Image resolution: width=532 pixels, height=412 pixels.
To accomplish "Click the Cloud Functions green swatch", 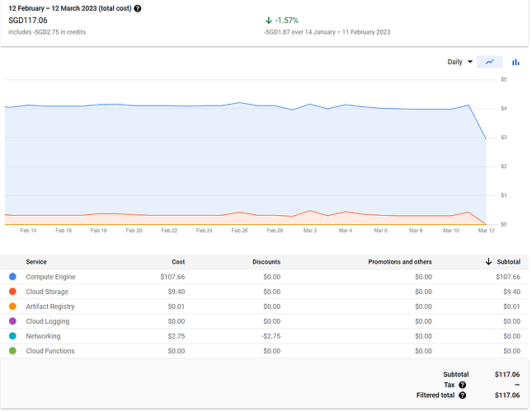I will click(x=12, y=351).
